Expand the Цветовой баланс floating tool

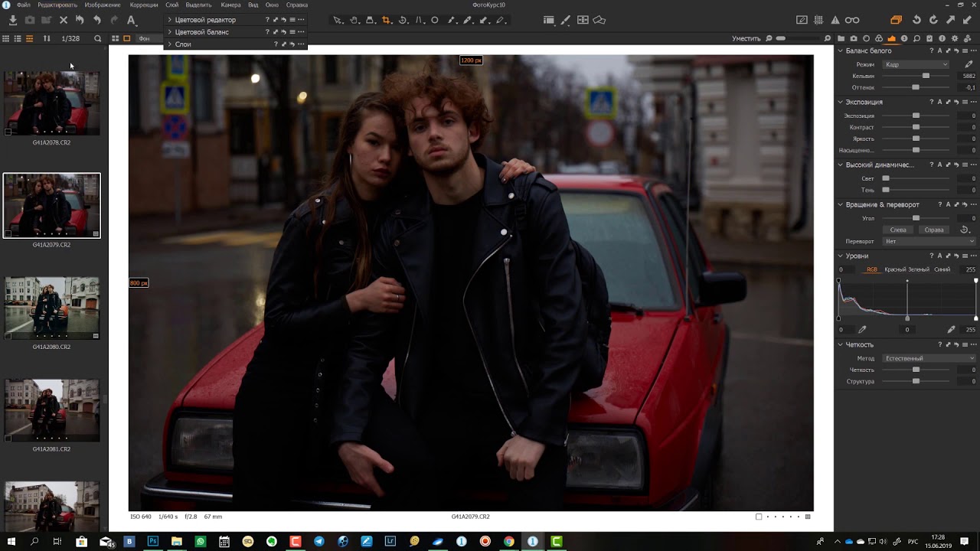pyautogui.click(x=169, y=32)
